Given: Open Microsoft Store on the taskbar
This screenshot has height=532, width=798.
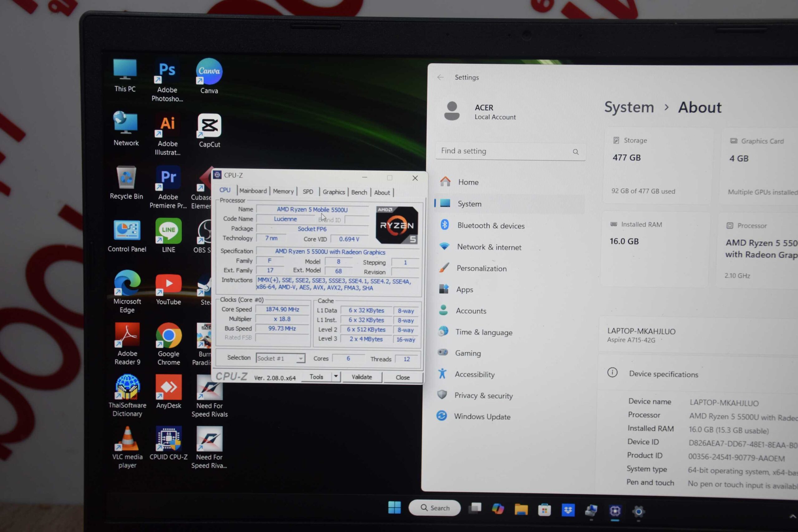Looking at the screenshot, I should tap(545, 510).
